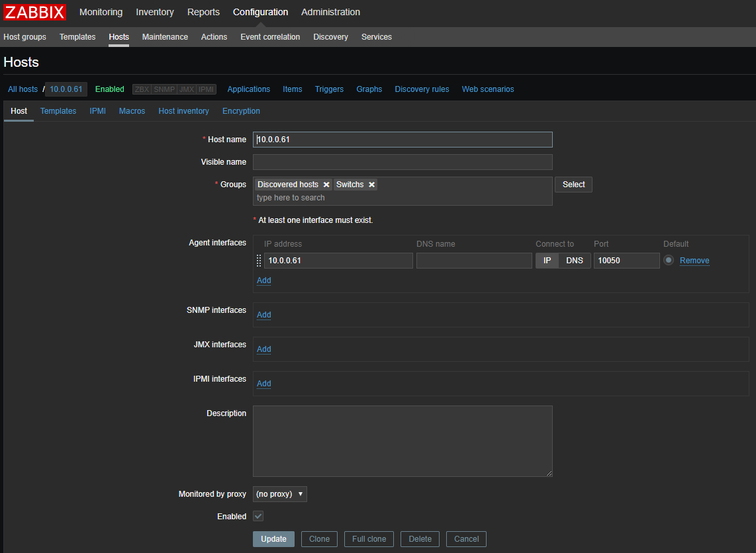Viewport: 756px width, 553px height.
Task: Click the ZBX availability status icon
Action: 142,89
